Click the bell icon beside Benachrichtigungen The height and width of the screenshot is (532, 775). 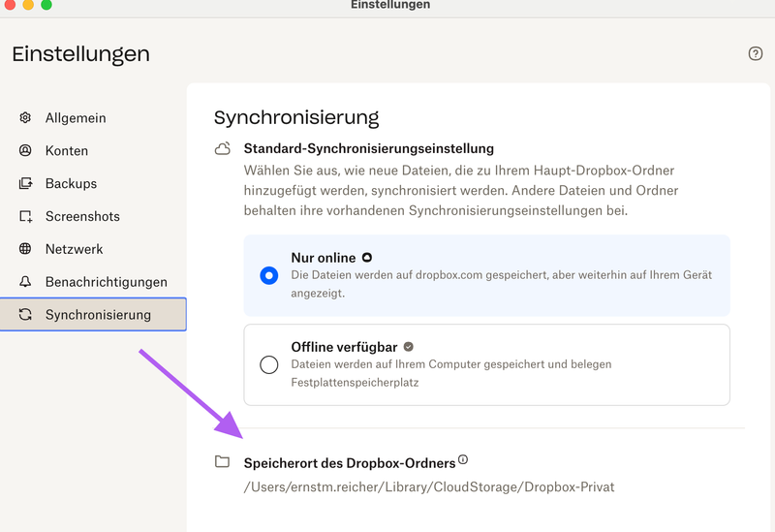click(x=26, y=282)
